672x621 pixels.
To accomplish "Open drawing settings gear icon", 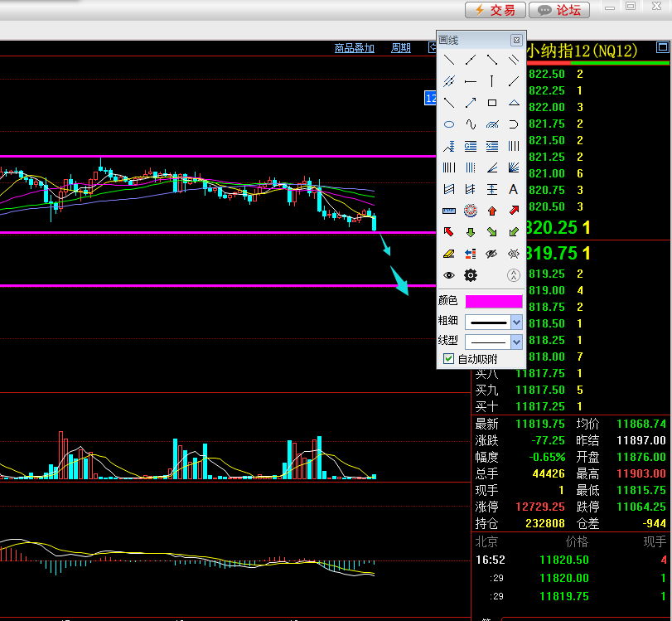I will 471,275.
